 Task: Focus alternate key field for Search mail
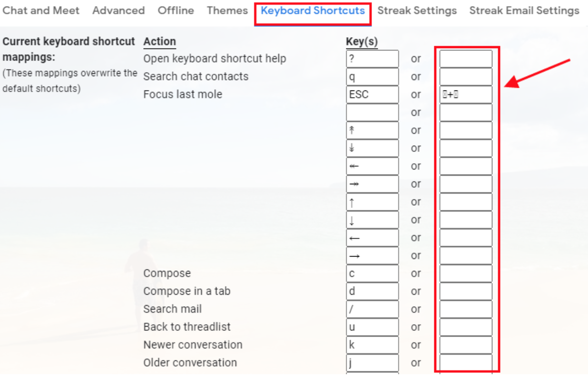[x=466, y=309]
